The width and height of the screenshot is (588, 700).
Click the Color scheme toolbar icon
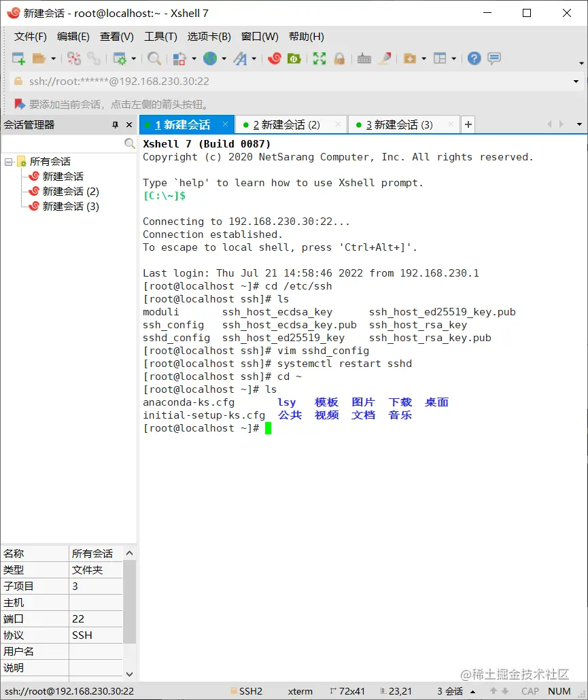[x=179, y=58]
